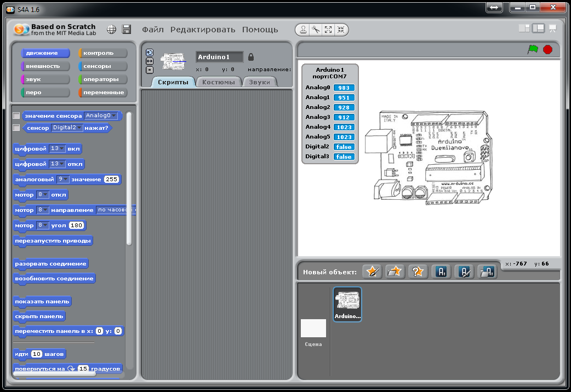The image size is (571, 392).
Task: Paint a new sprite with the brush-star icon
Action: click(372, 272)
